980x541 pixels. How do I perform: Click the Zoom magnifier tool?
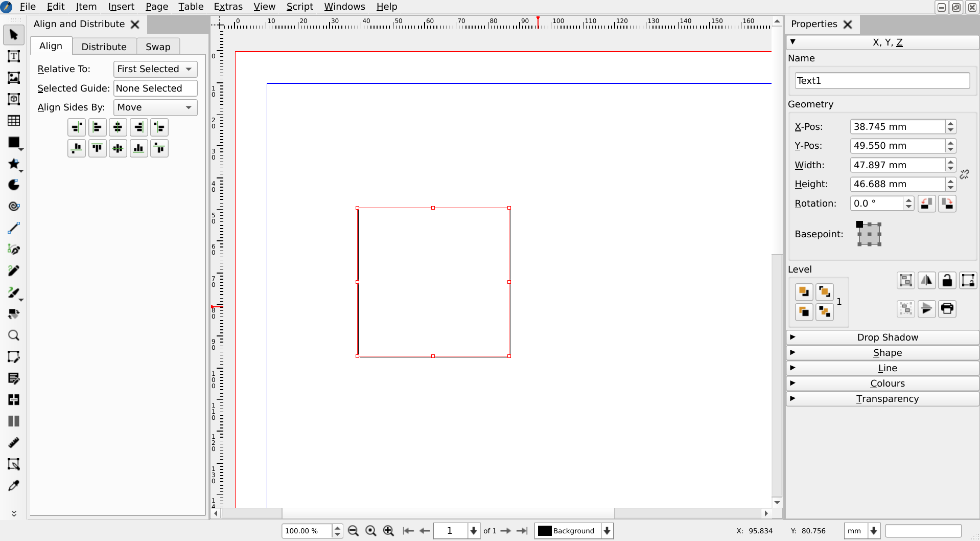click(14, 335)
